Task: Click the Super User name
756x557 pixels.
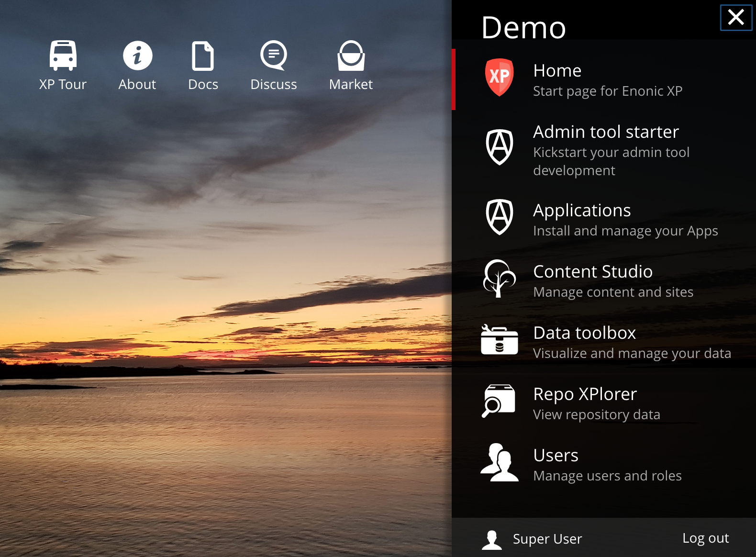Action: click(547, 539)
